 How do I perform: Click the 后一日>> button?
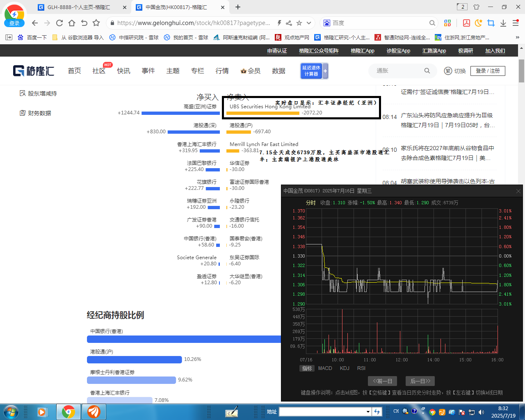[420, 381]
